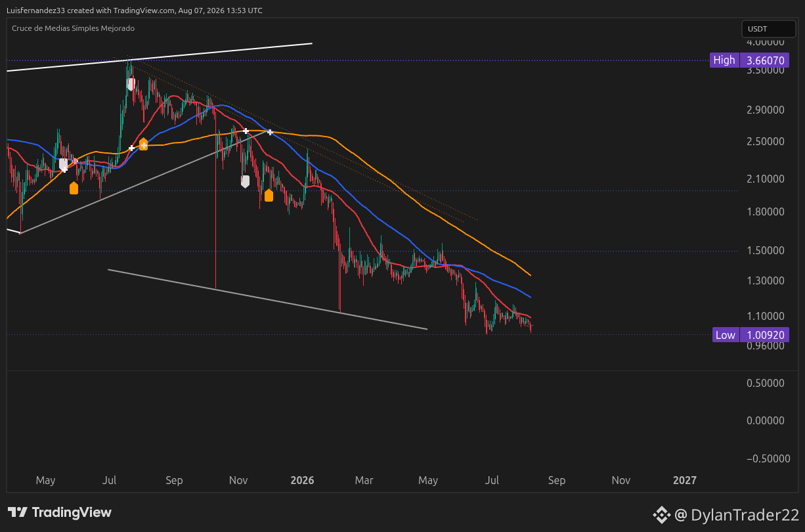Image resolution: width=805 pixels, height=532 pixels.
Task: Select the upper white rising trendline
Action: click(x=159, y=57)
